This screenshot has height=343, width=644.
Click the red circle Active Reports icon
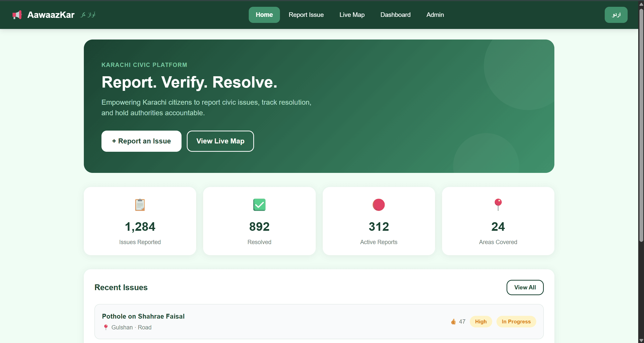click(x=379, y=205)
